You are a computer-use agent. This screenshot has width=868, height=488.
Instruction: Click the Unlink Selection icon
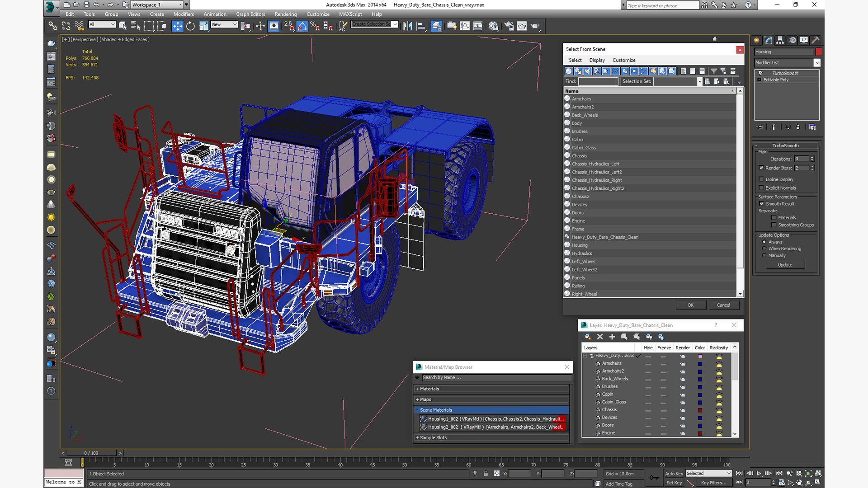(x=66, y=26)
